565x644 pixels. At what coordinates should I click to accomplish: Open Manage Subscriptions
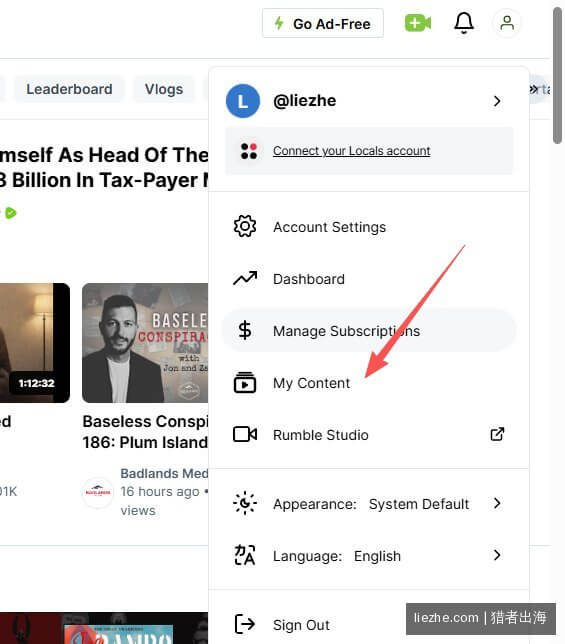pos(369,331)
